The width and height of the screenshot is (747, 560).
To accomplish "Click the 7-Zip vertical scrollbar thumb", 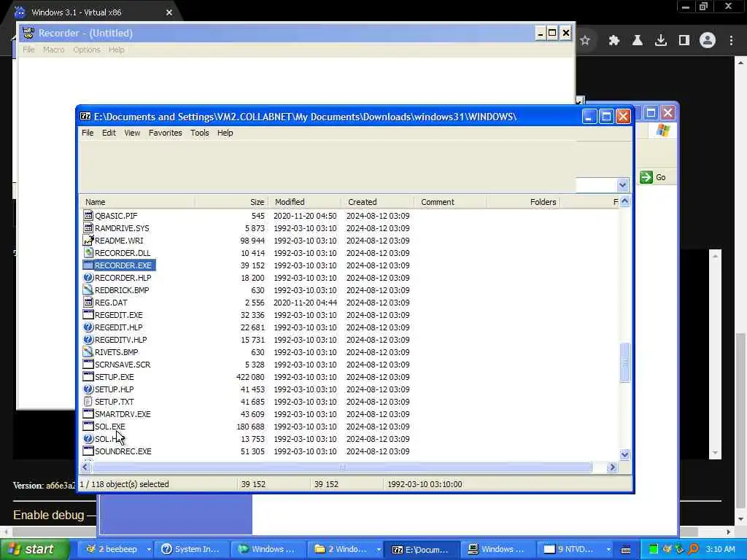I will coord(624,362).
